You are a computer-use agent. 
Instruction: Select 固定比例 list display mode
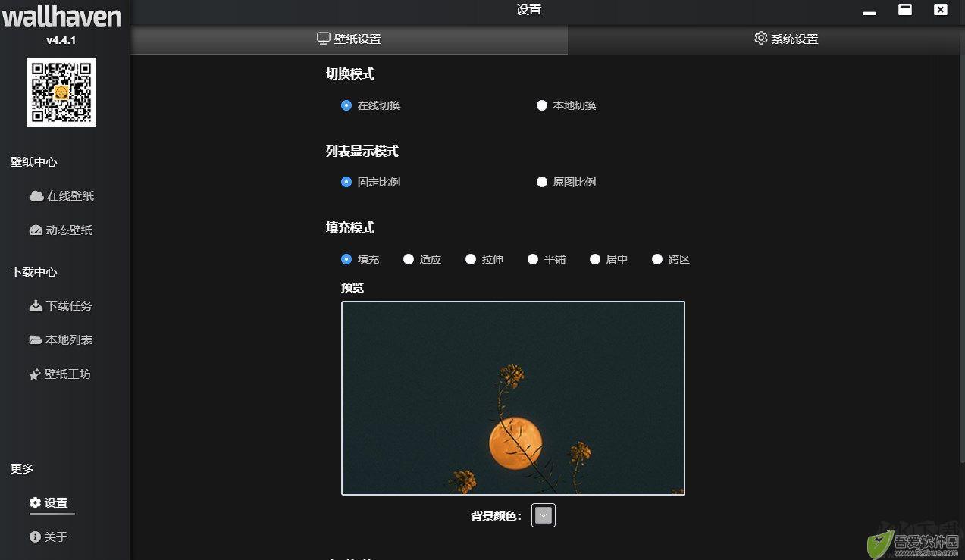[x=371, y=183]
